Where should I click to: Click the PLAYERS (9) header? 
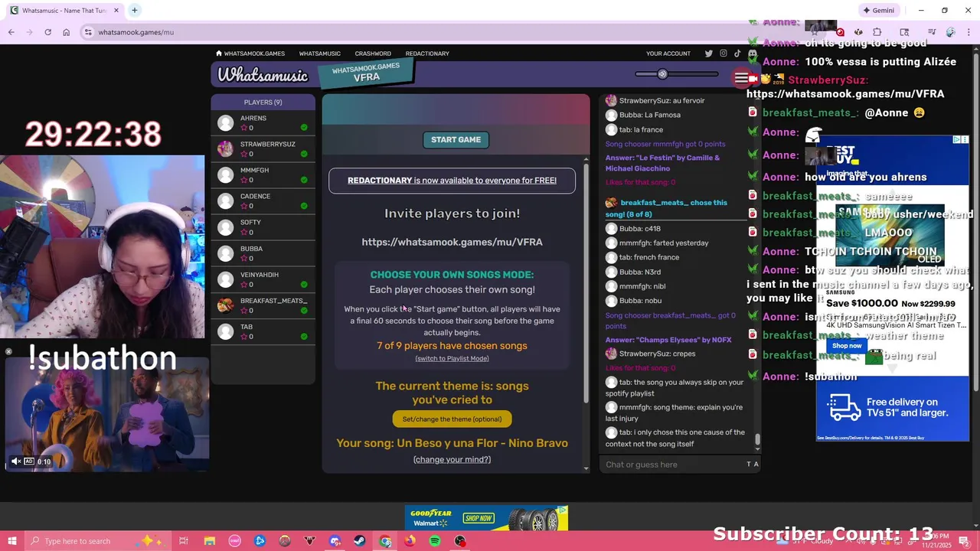click(x=263, y=102)
